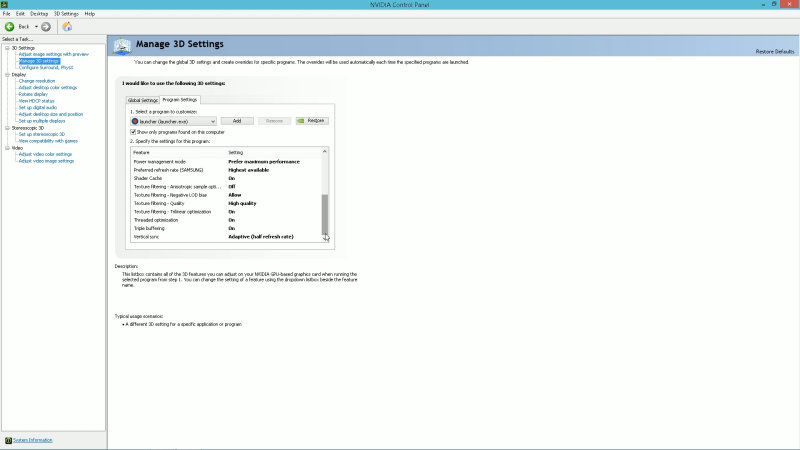Collapse the 3D Settings tree node
Image resolution: width=800 pixels, height=450 pixels.
point(7,48)
